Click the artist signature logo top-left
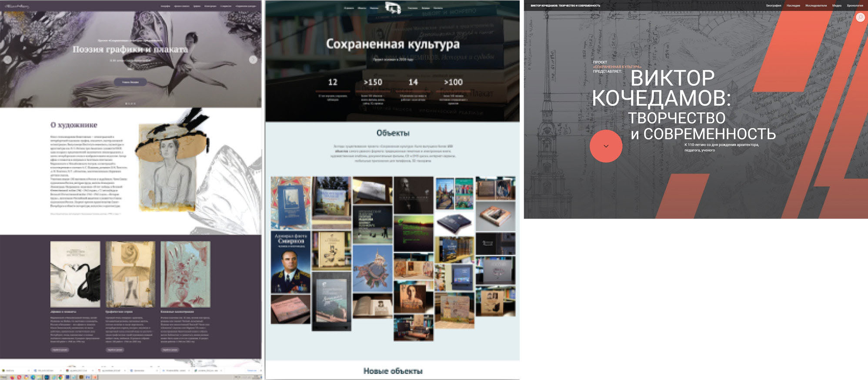 point(17,6)
